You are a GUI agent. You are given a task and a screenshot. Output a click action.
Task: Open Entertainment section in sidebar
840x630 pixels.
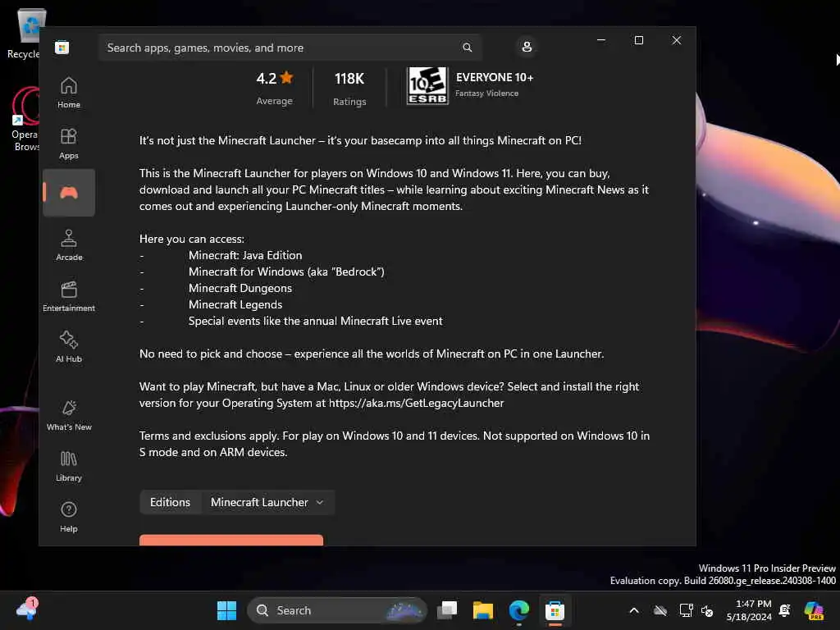pos(69,296)
